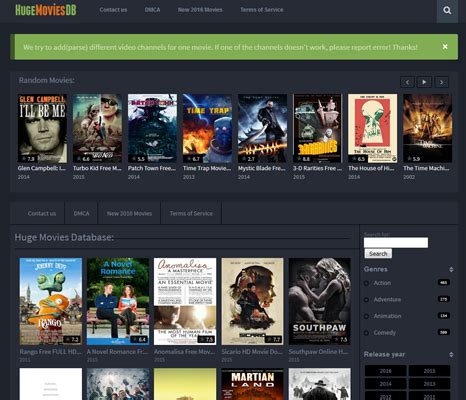
Task: Open the Turbo Kid poster
Action: click(97, 128)
